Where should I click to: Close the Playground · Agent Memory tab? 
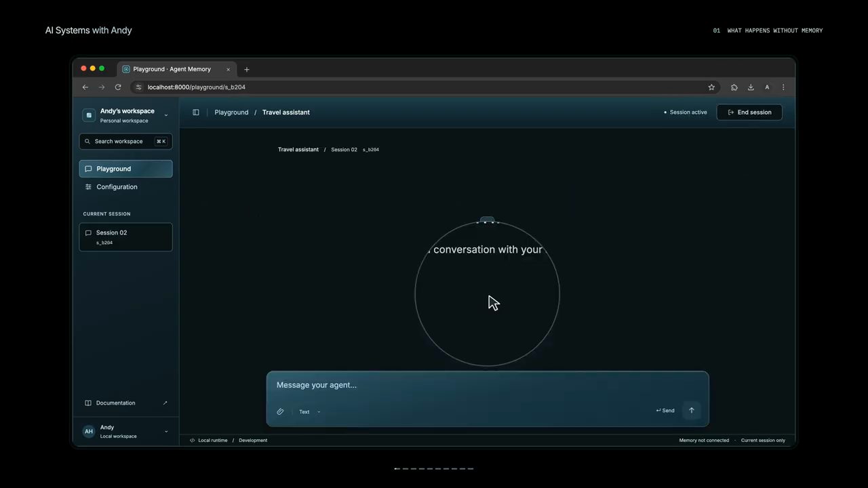coord(229,69)
